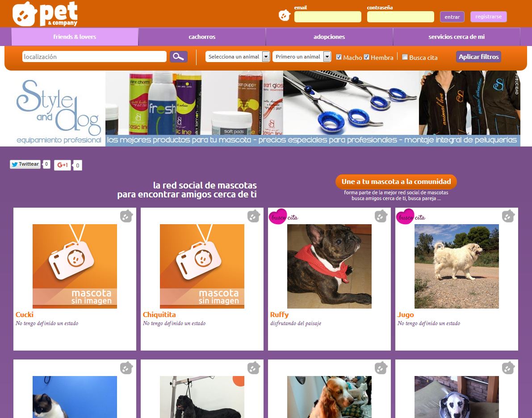Click Une a tu mascota a la comunidad
532x418 pixels.
pyautogui.click(x=396, y=181)
